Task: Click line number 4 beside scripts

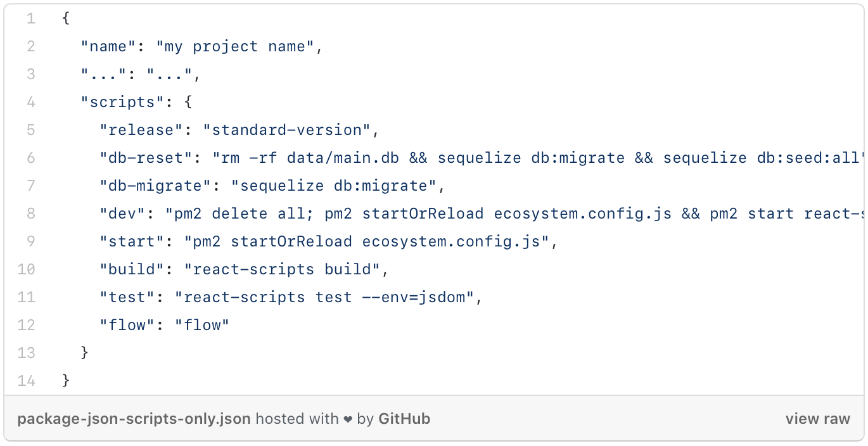Action: click(31, 102)
